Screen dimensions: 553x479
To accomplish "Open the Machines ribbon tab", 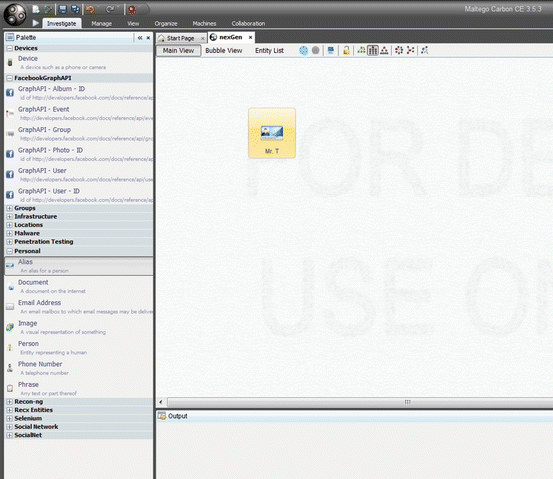I will tap(205, 24).
